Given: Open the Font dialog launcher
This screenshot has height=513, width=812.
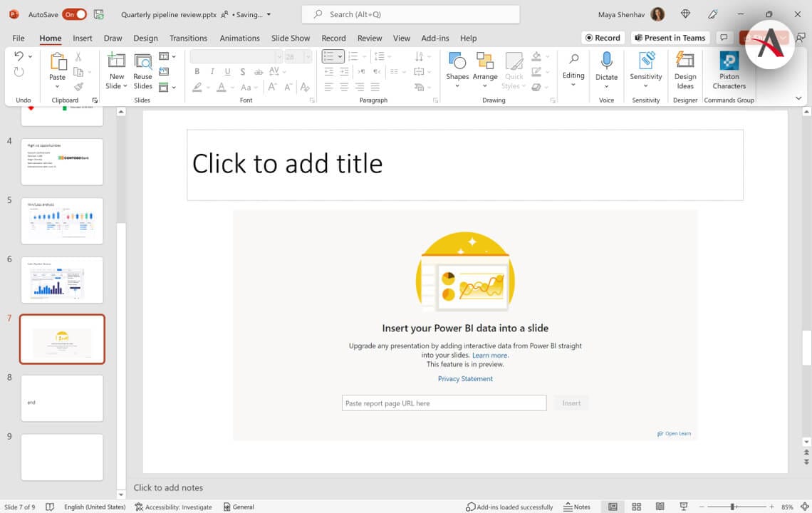Looking at the screenshot, I should (x=312, y=100).
